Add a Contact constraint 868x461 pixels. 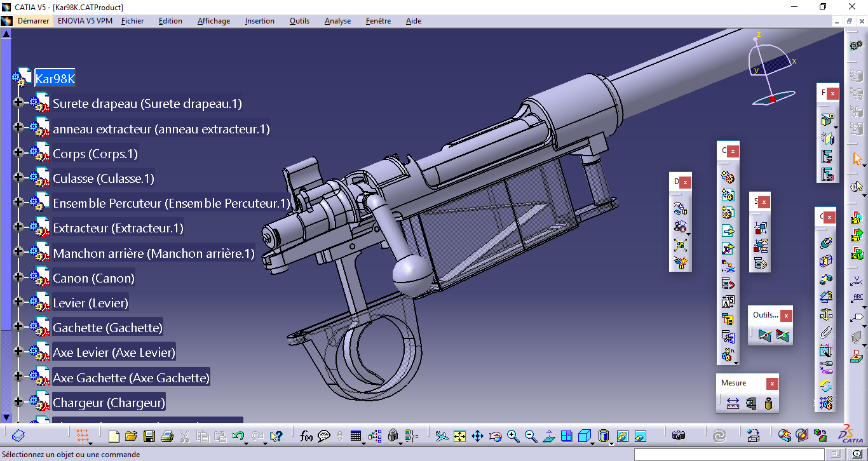pos(826,261)
